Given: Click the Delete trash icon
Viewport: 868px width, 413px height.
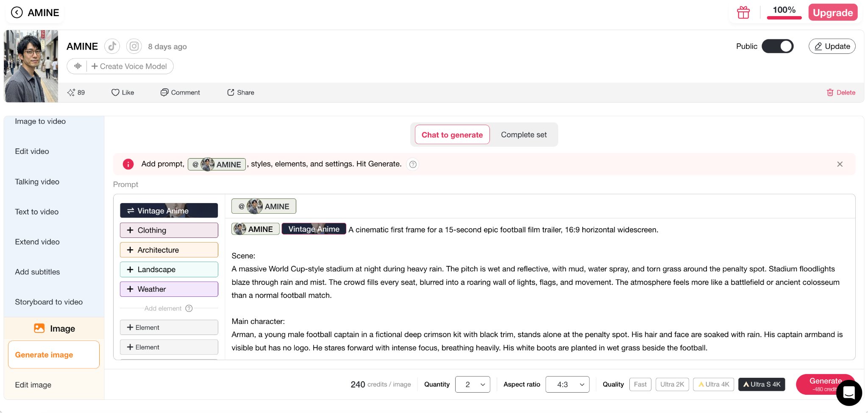Looking at the screenshot, I should [x=830, y=92].
